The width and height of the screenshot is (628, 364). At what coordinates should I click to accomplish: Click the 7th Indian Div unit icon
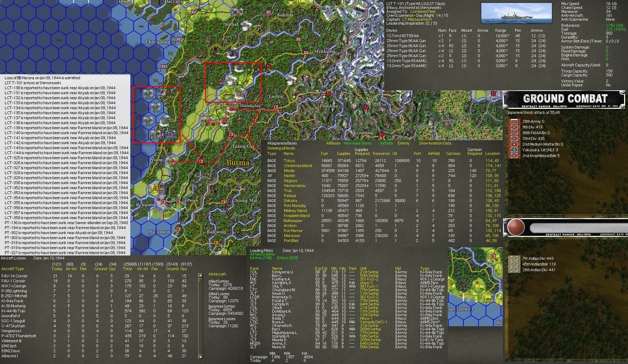pos(514,258)
